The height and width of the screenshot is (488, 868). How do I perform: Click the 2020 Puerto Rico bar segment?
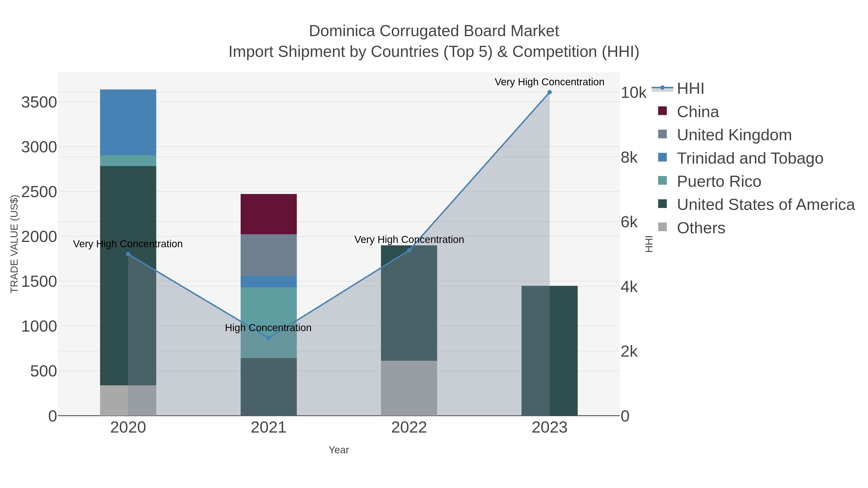(128, 161)
